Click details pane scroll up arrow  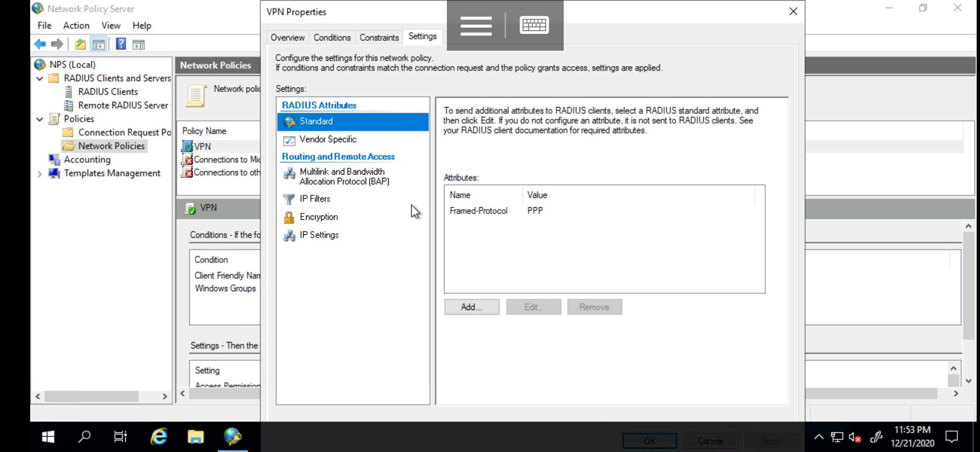[968, 226]
